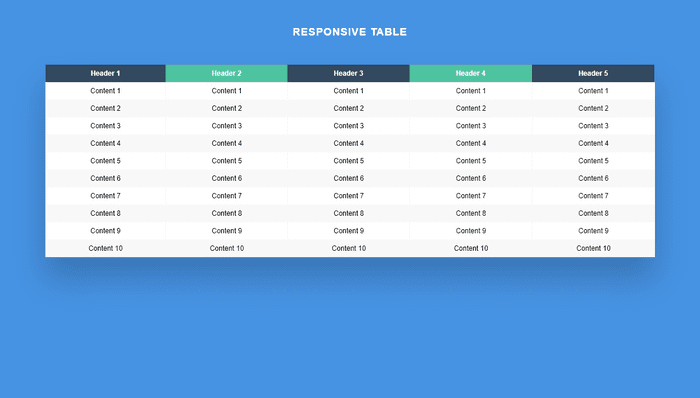Click Content 10 under Header 3
The height and width of the screenshot is (398, 700).
click(349, 249)
